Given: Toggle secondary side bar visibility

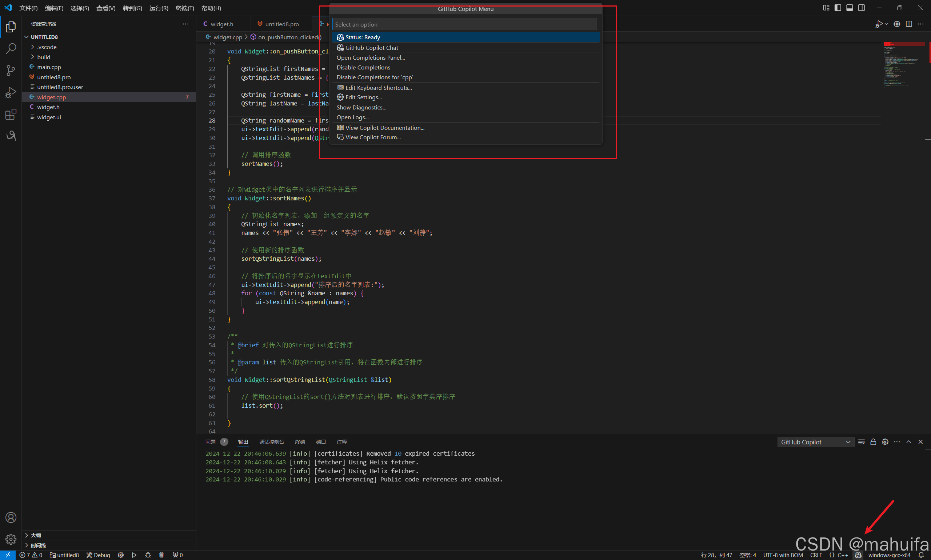Looking at the screenshot, I should point(862,8).
